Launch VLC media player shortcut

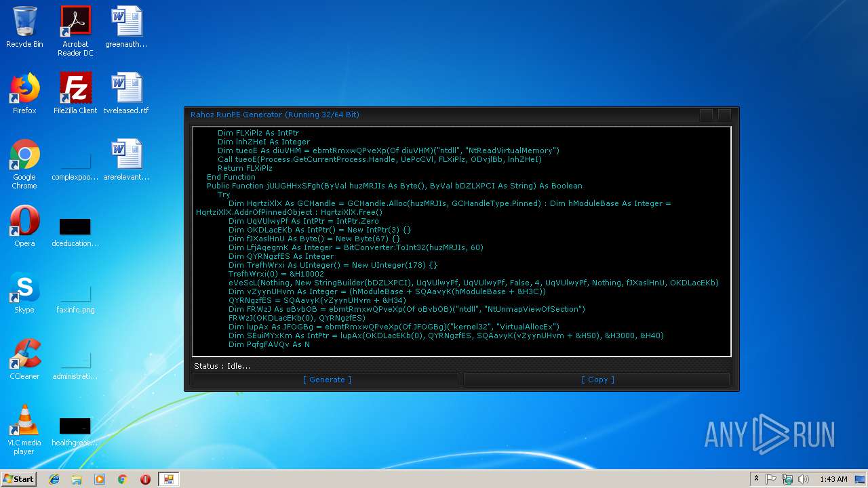(24, 430)
